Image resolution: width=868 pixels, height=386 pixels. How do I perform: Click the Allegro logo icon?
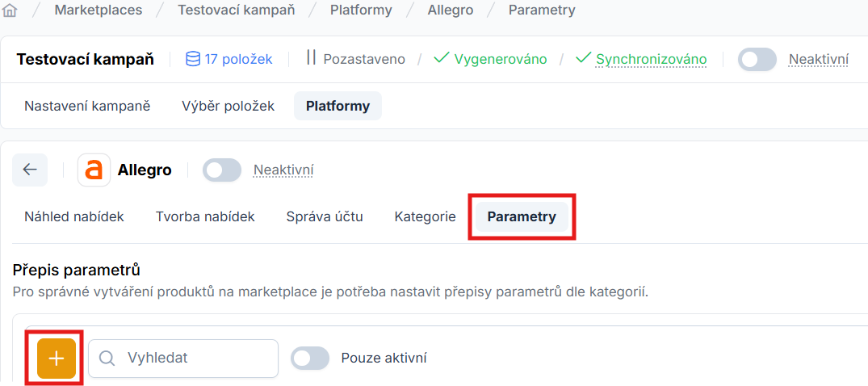click(94, 170)
